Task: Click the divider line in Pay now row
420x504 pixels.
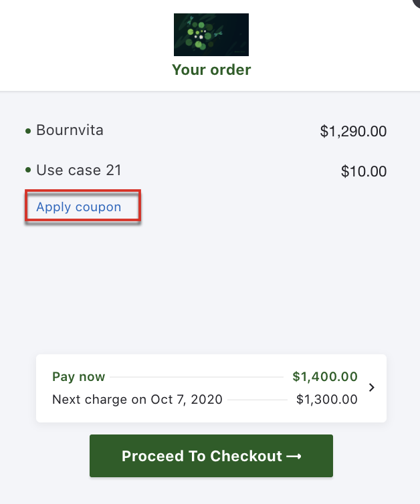Action: (197, 377)
